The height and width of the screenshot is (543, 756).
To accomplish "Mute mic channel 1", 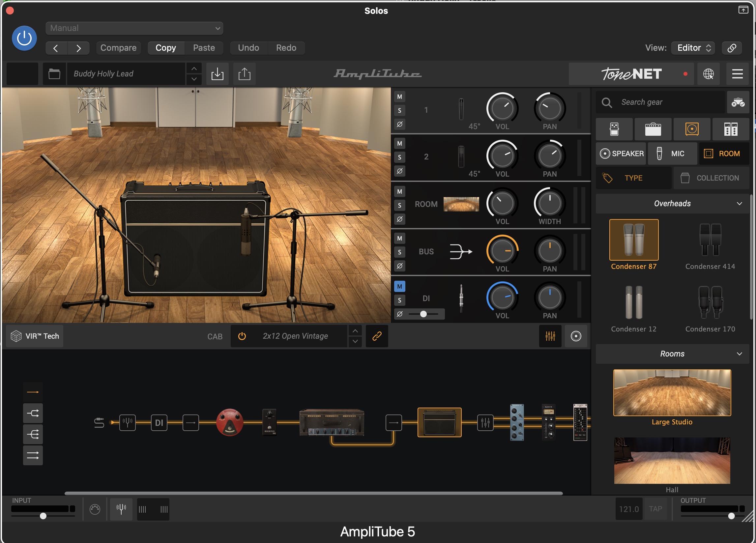I will pos(399,97).
